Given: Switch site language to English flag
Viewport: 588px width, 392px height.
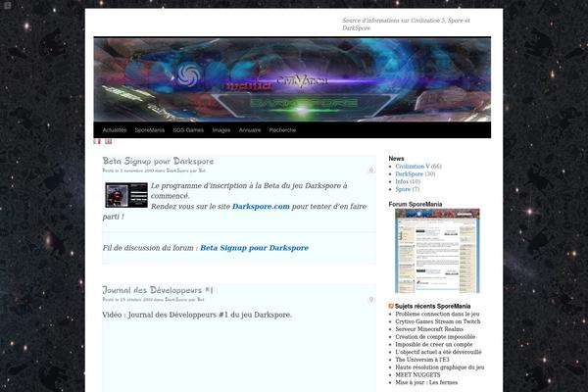Looking at the screenshot, I should [109, 141].
